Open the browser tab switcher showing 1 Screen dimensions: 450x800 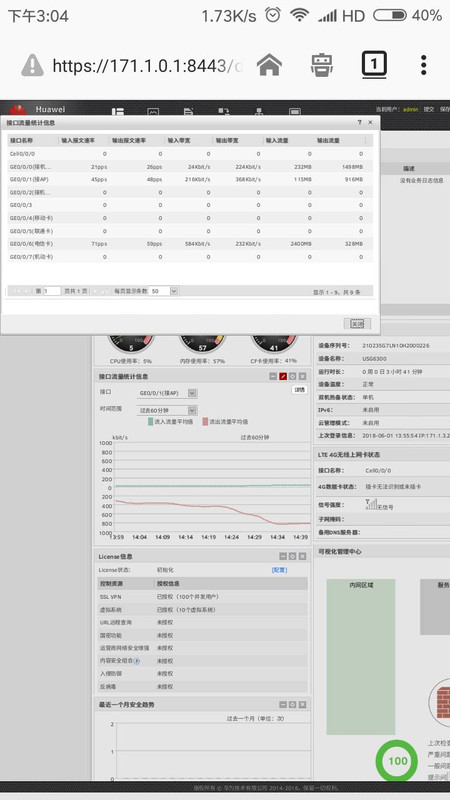tap(374, 64)
